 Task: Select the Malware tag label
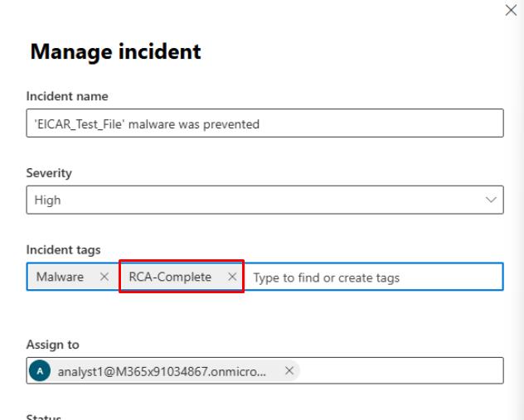(x=60, y=278)
